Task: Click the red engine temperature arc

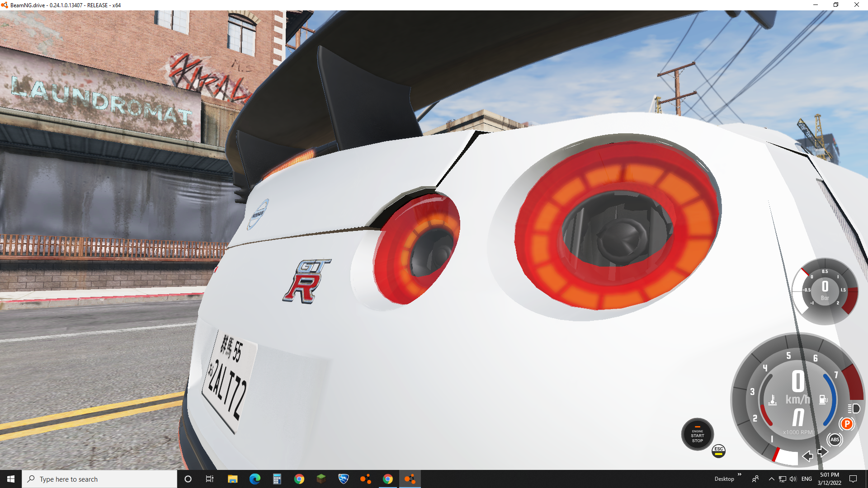Action: pos(765,416)
